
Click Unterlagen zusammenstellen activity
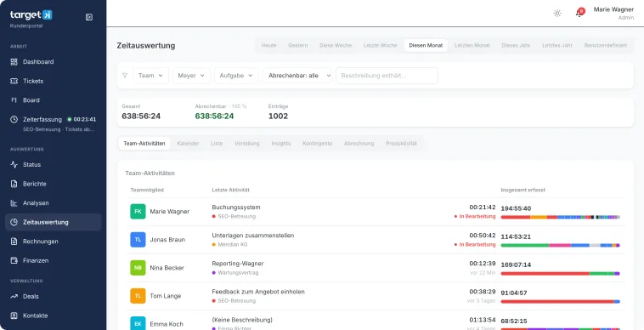(253, 236)
